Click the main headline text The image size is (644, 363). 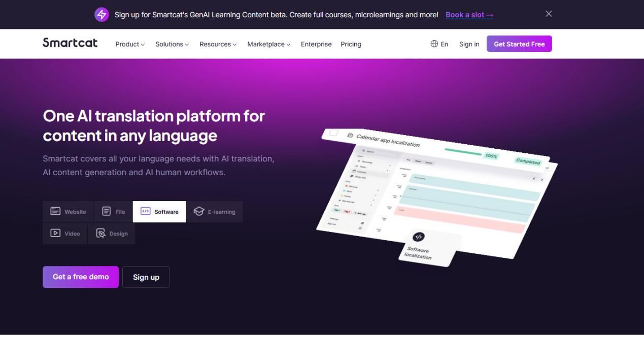[154, 125]
